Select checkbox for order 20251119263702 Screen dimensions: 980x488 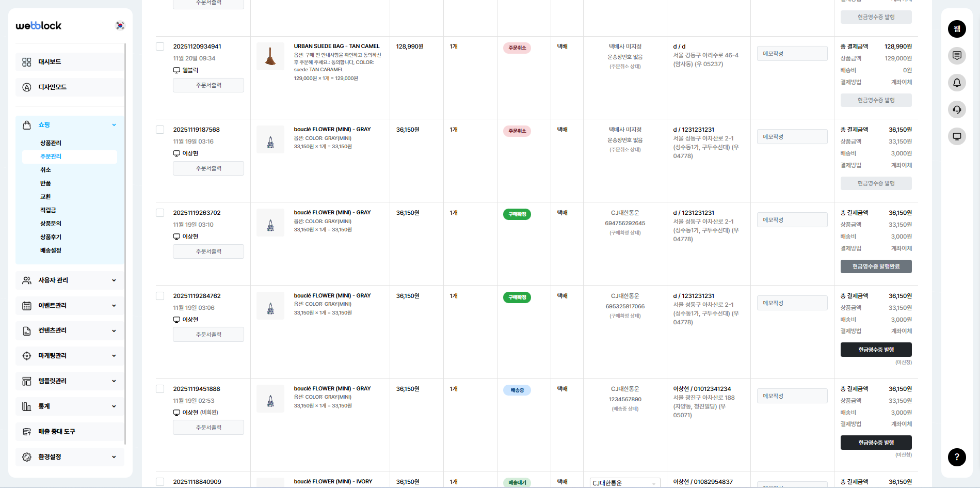click(x=160, y=213)
